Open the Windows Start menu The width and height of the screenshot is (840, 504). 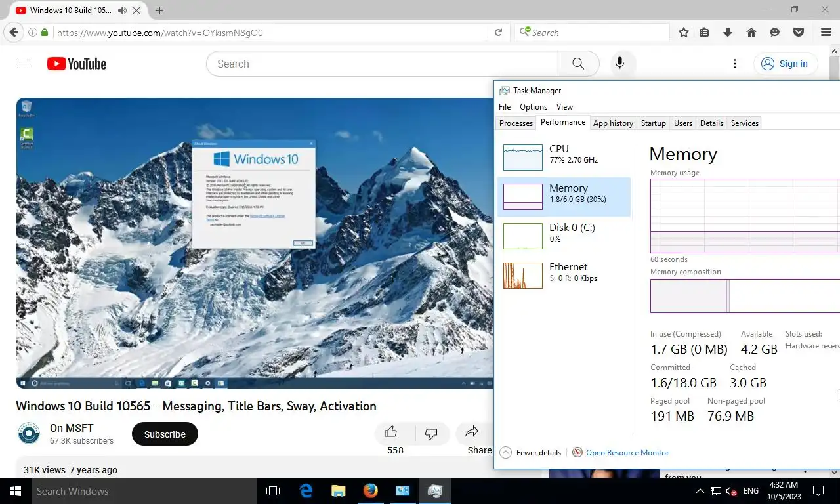pyautogui.click(x=15, y=491)
